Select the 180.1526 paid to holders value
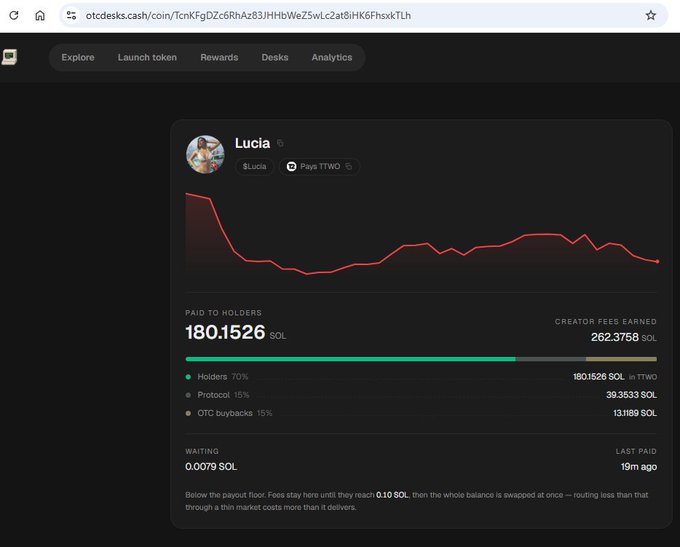Screen dimensions: 680x547 [x=225, y=332]
